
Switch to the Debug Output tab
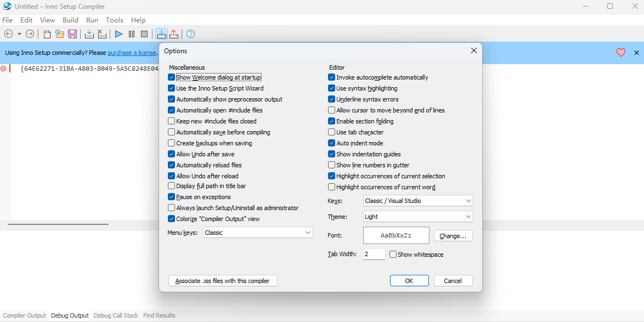70,315
